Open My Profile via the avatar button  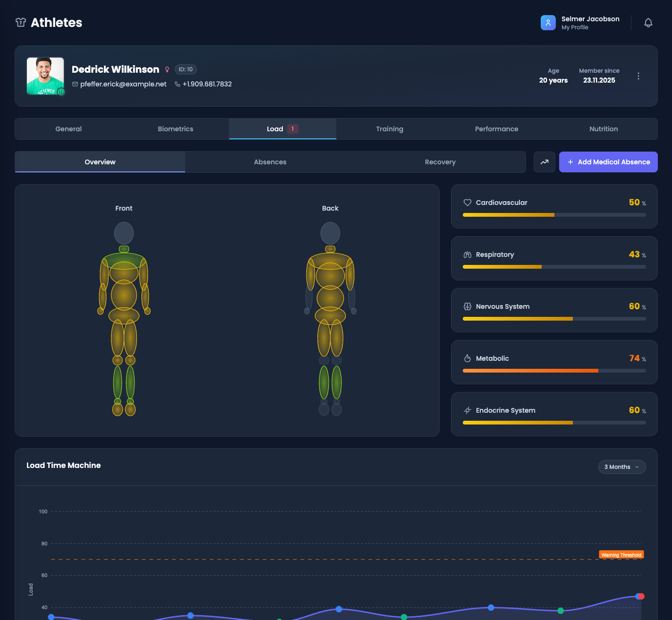[x=548, y=22]
